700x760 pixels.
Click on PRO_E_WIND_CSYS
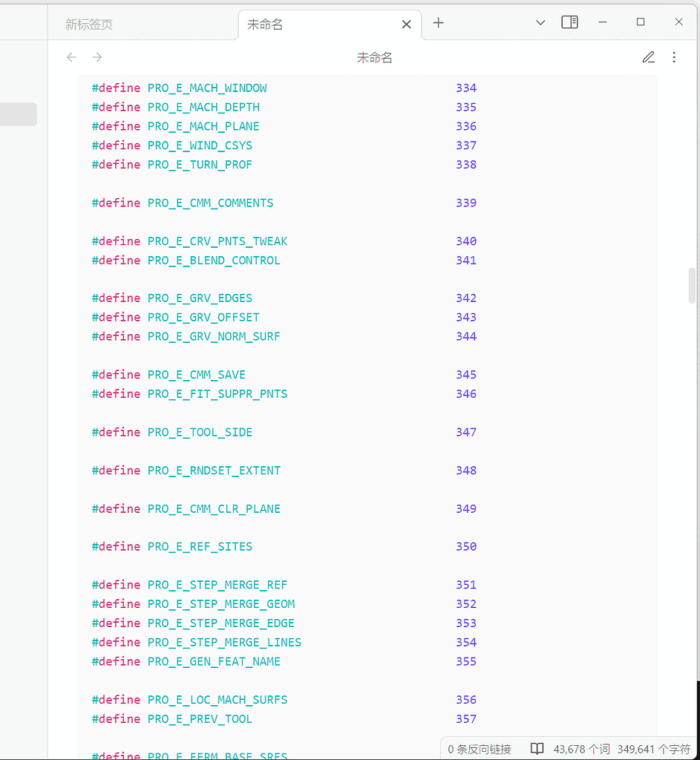coord(200,145)
